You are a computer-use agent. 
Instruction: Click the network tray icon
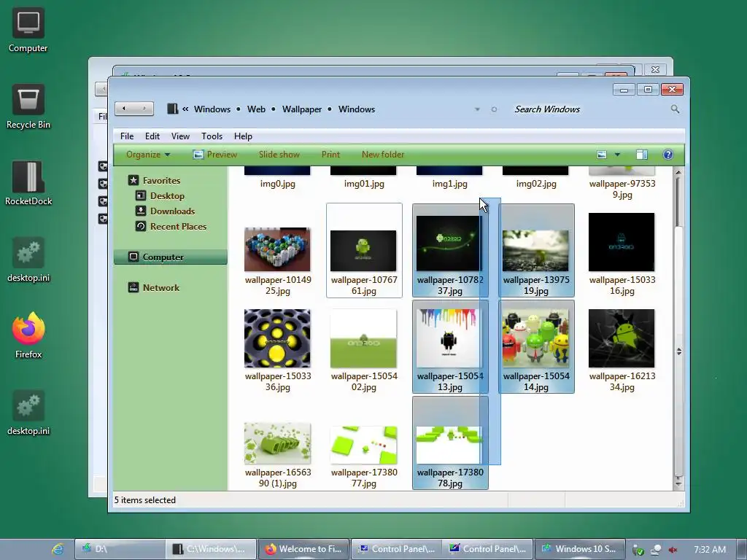pyautogui.click(x=656, y=550)
